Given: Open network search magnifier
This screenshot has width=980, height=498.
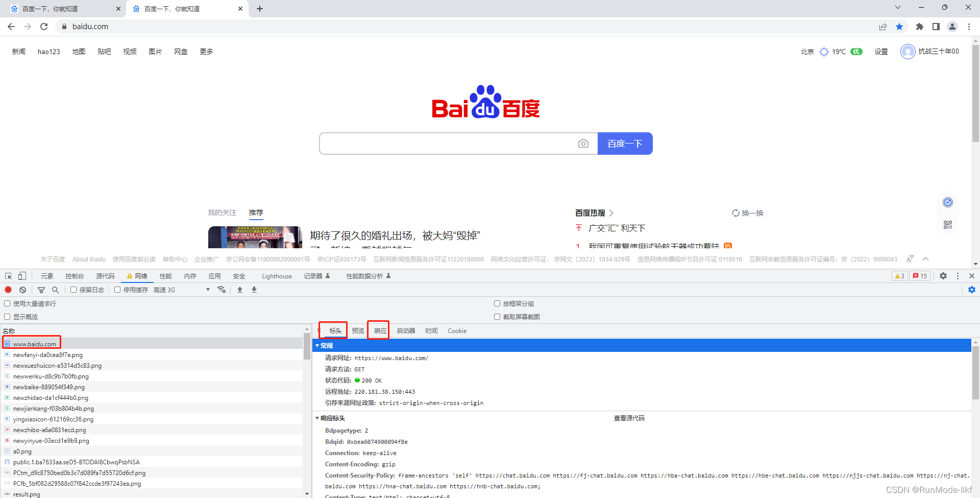Looking at the screenshot, I should pos(56,290).
